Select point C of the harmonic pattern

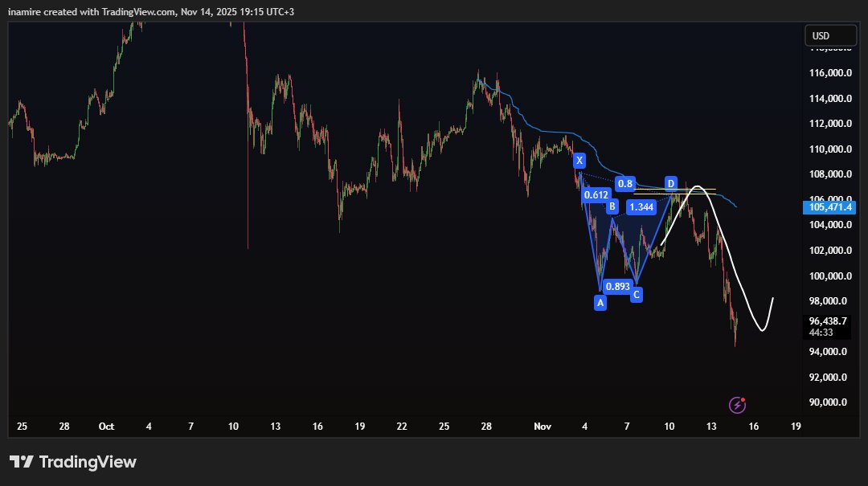coord(636,295)
